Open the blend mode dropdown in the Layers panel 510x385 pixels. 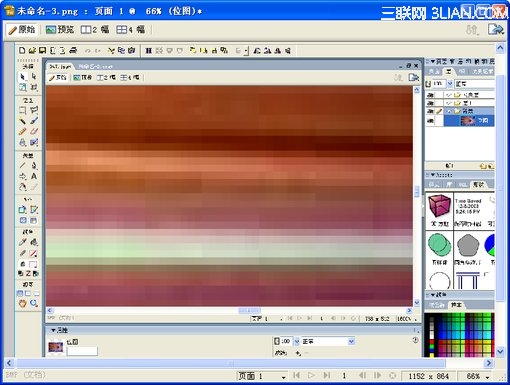(475, 84)
